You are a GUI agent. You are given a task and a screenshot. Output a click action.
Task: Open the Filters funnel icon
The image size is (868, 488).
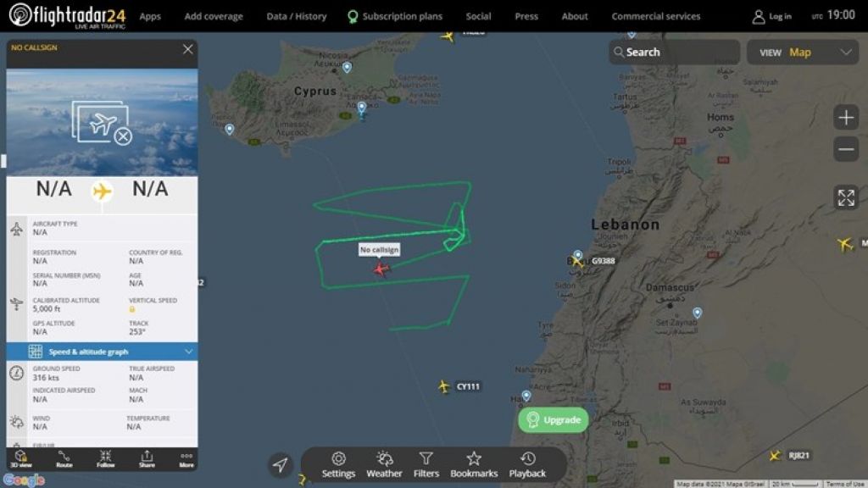pyautogui.click(x=426, y=464)
